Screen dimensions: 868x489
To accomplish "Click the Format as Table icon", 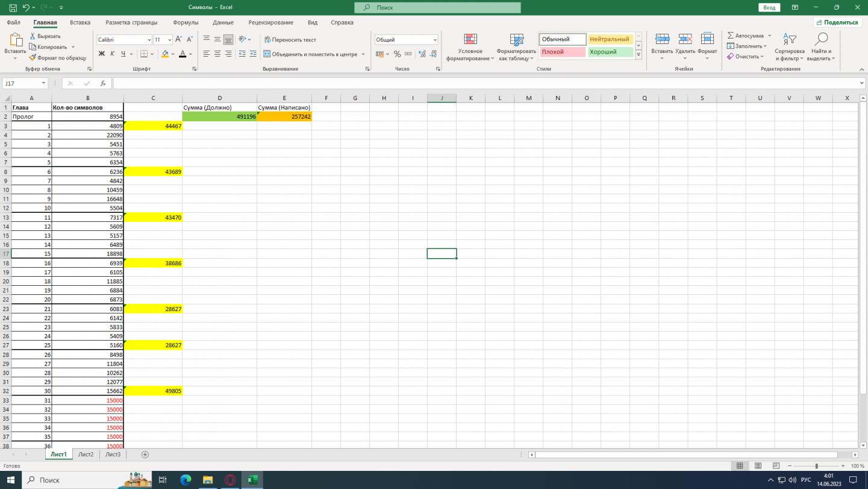I will pos(516,40).
